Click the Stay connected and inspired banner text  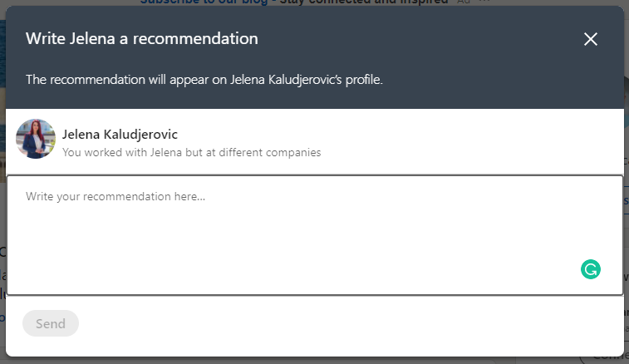point(364,2)
